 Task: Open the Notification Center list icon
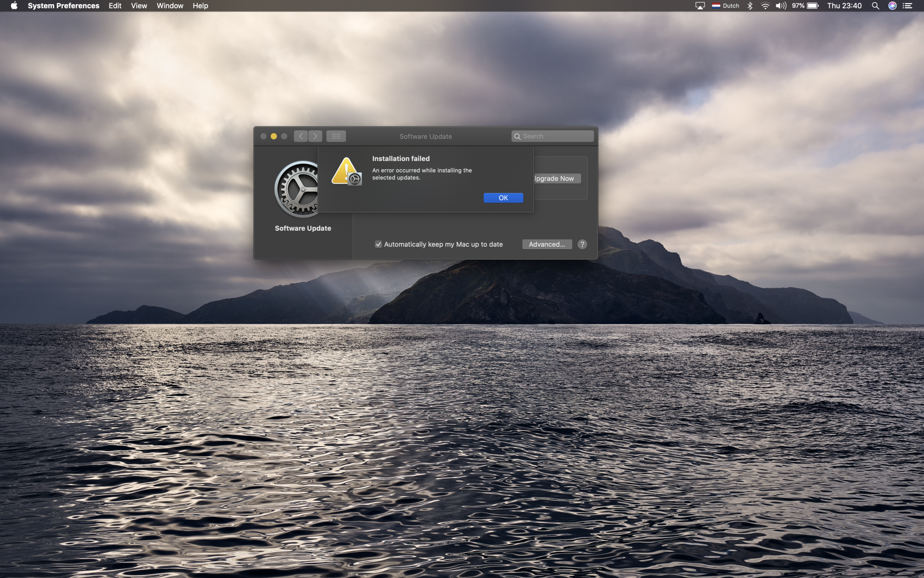click(907, 6)
